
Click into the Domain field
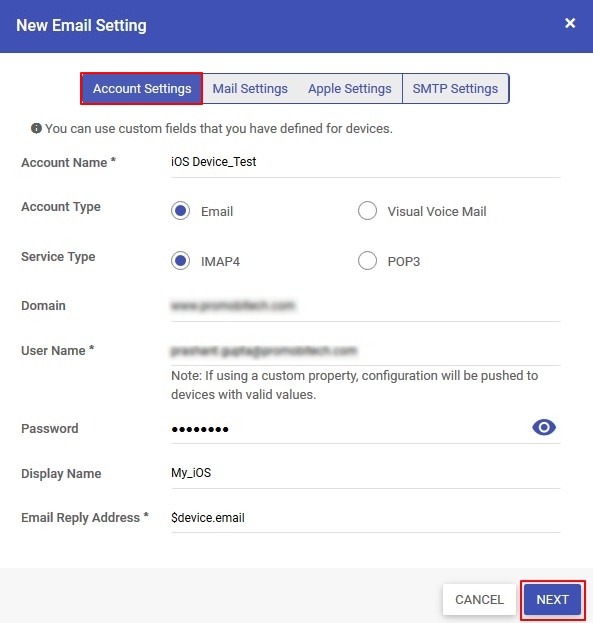[365, 306]
